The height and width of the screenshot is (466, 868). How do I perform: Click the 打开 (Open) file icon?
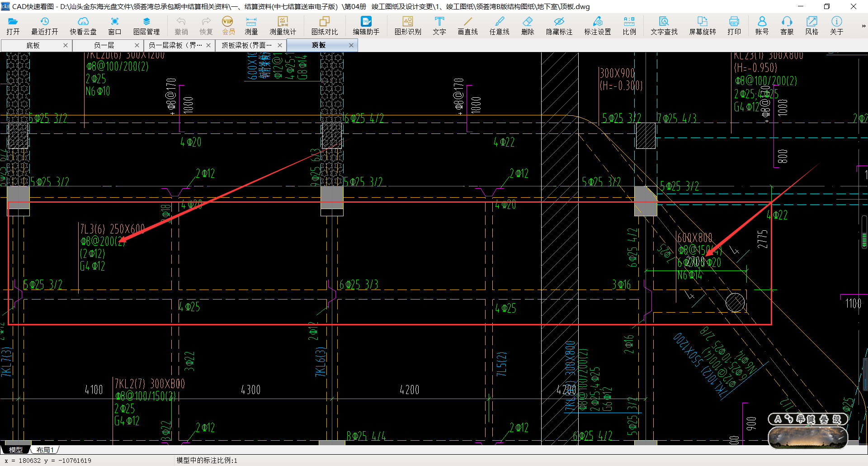(x=13, y=26)
